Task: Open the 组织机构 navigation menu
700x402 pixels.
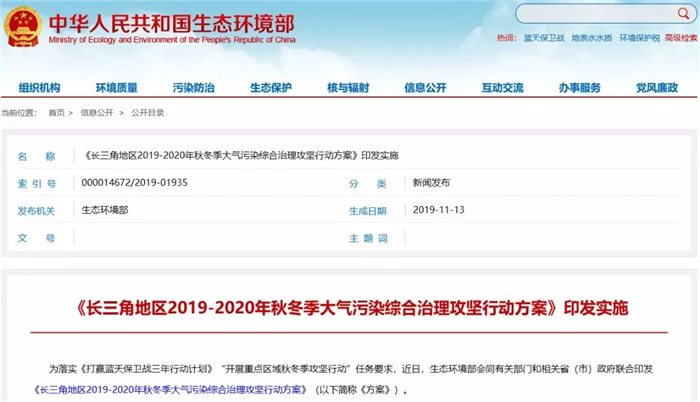Action: pyautogui.click(x=39, y=88)
